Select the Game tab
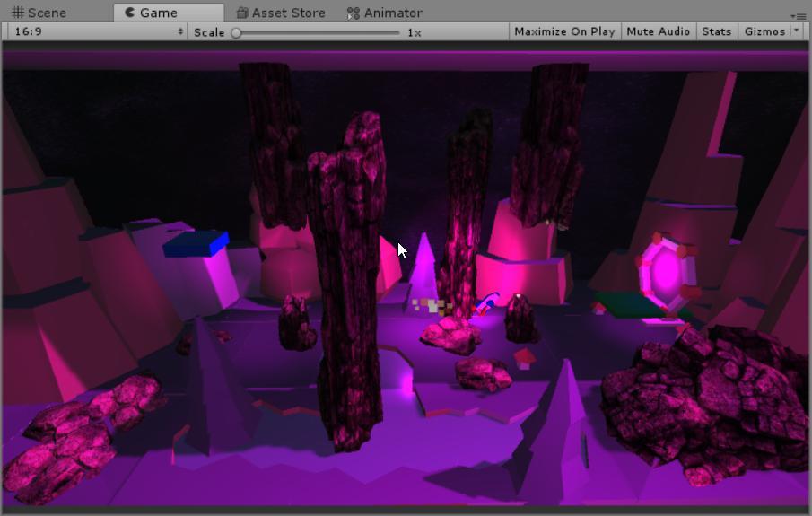Viewport: 812px width, 516px height. (158, 13)
